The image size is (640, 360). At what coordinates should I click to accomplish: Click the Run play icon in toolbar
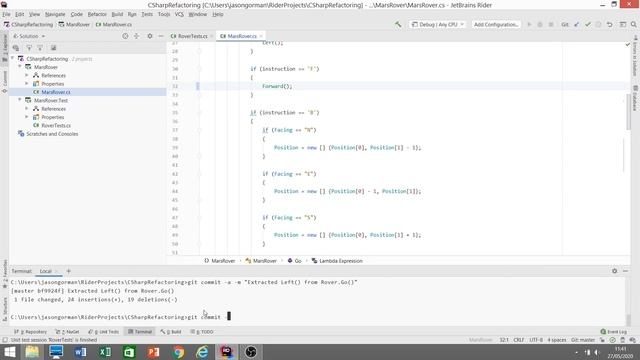click(529, 24)
